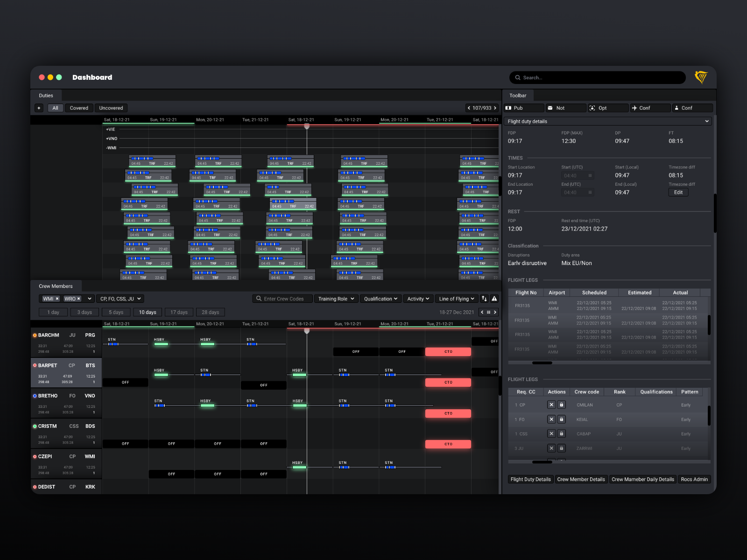
Task: Collapse the Flight duty details panel
Action: click(706, 121)
